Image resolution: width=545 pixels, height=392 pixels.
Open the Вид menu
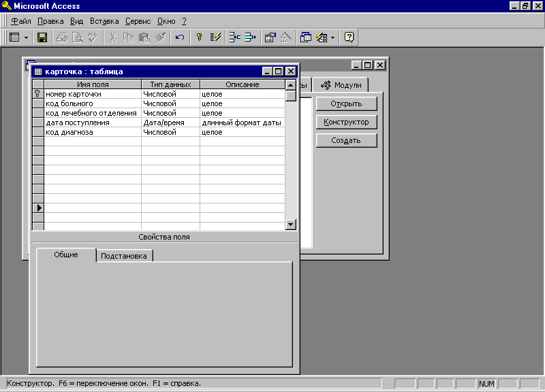76,21
